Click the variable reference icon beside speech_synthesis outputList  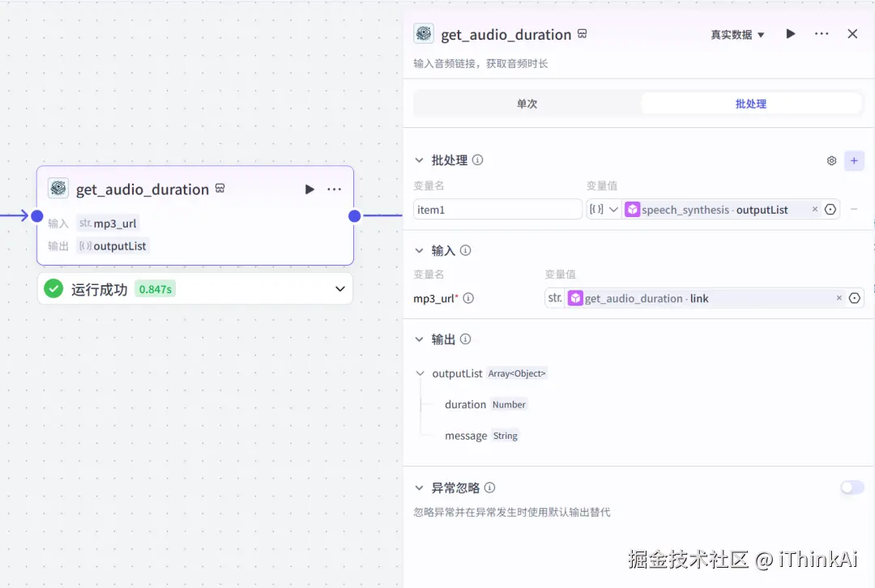pos(830,209)
